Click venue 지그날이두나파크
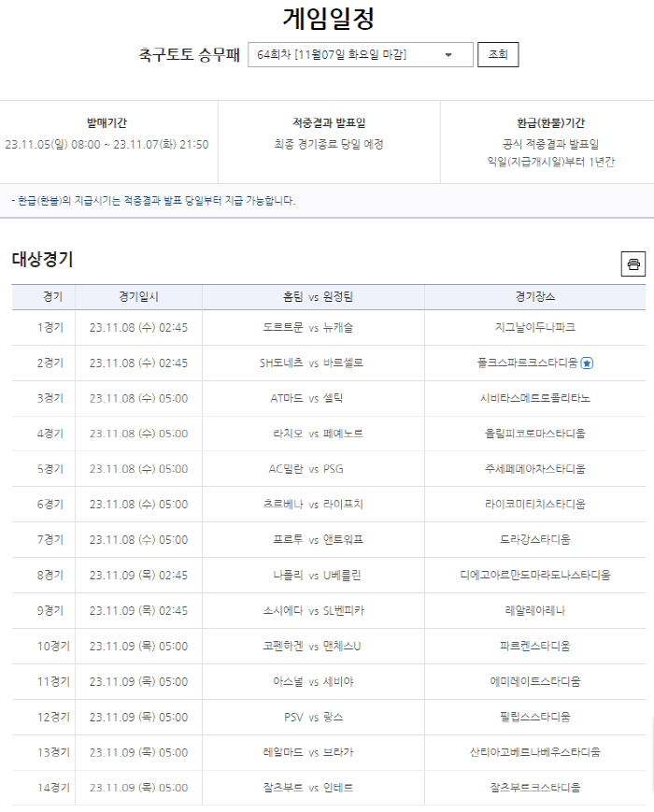Viewport: 654px width, 812px height. pyautogui.click(x=535, y=327)
